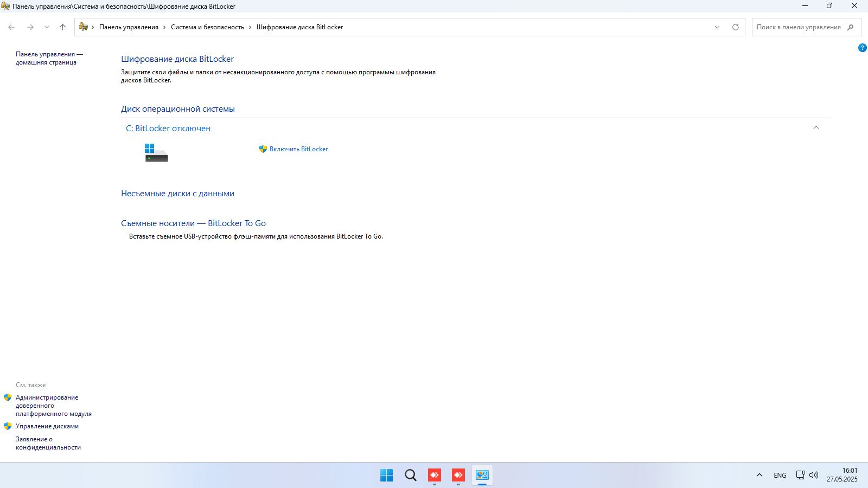Viewport: 868px width, 488px height.
Task: Open Администрирование доверенного платформенного модуля link
Action: pos(54,406)
